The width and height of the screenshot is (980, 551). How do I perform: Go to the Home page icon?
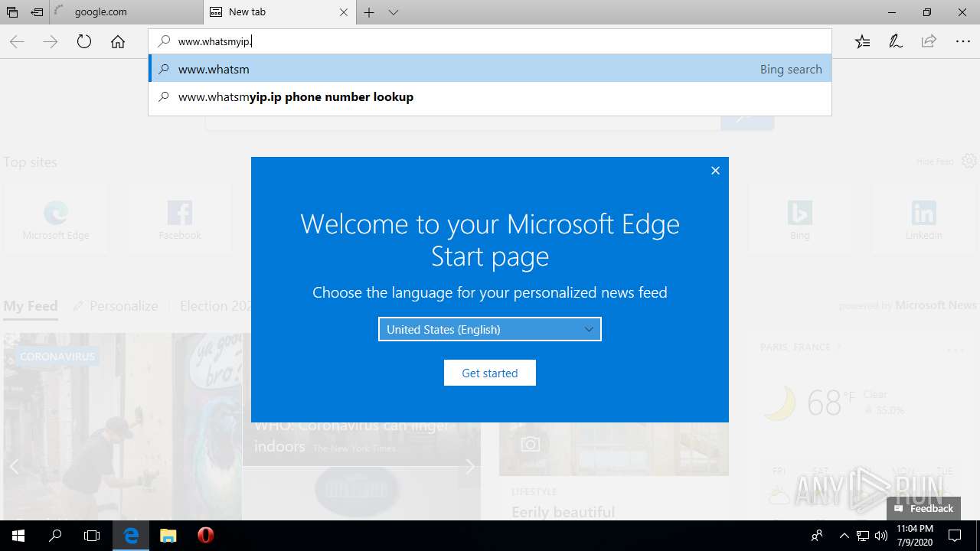[118, 41]
